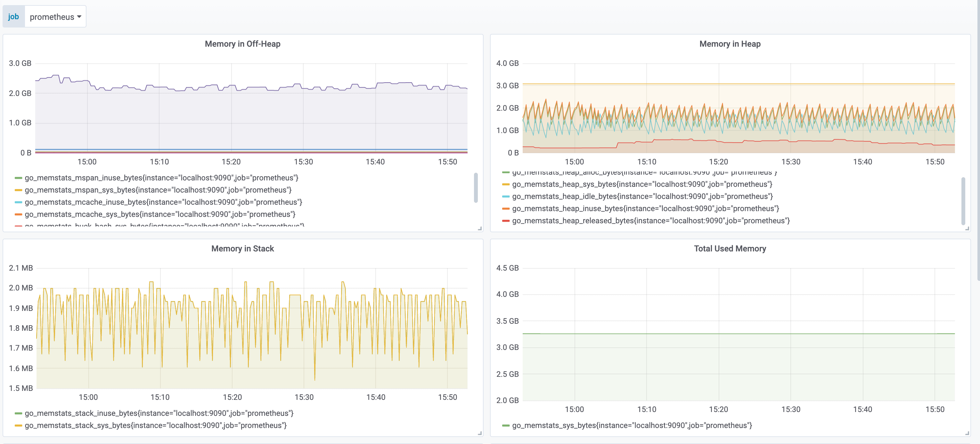Click Memory in Stack panel title
The width and height of the screenshot is (980, 444).
(242, 248)
